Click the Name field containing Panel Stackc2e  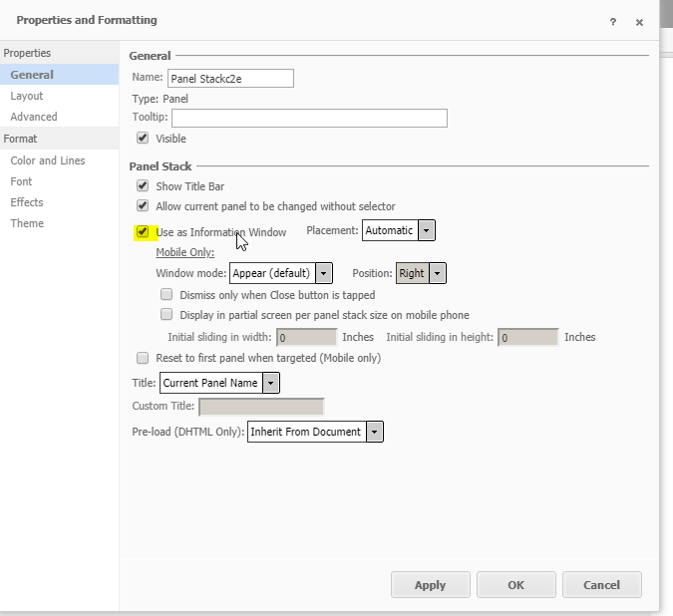(x=230, y=79)
